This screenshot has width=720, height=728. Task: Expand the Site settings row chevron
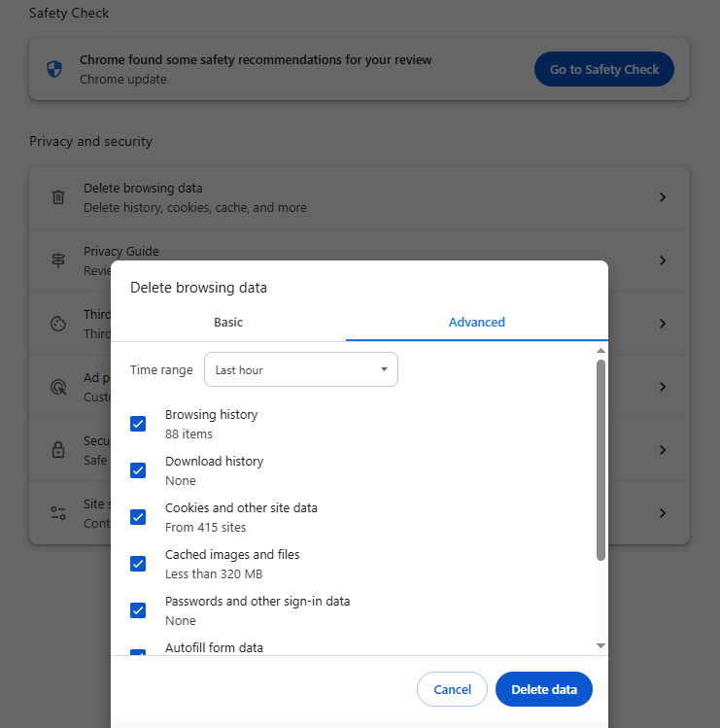coord(663,513)
